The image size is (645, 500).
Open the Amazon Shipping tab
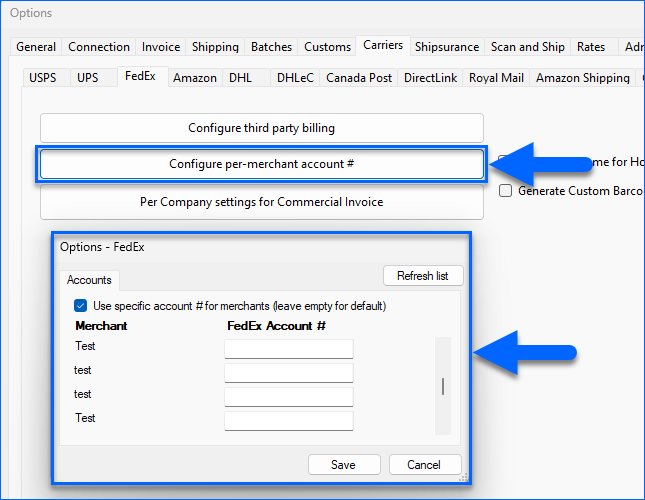click(582, 78)
